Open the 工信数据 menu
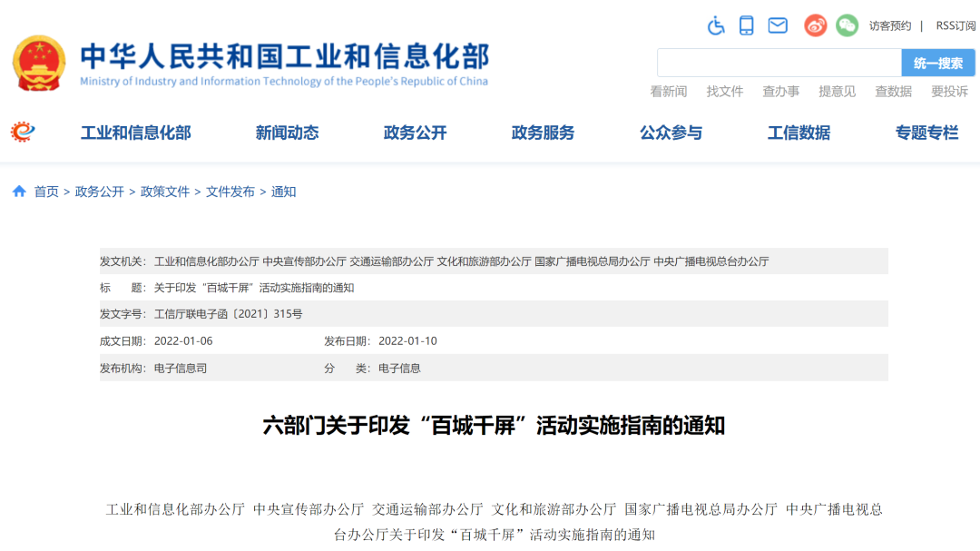The height and width of the screenshot is (551, 980). pyautogui.click(x=799, y=133)
